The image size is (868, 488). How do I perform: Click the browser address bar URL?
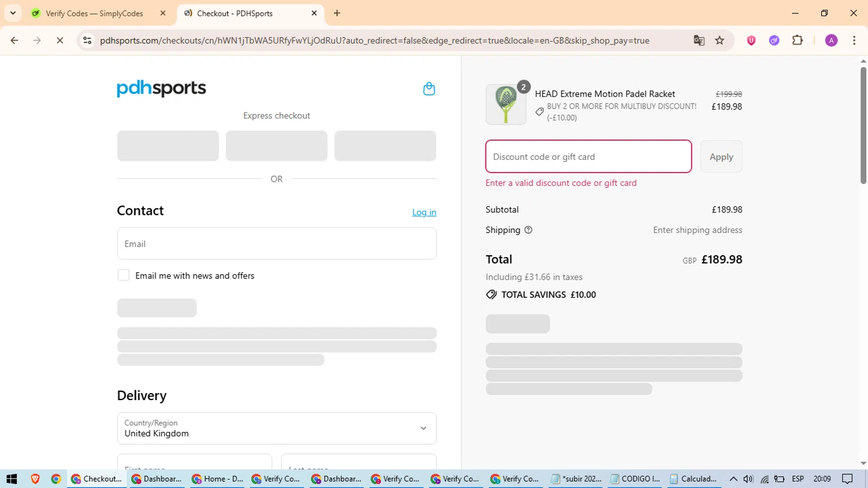tap(374, 41)
